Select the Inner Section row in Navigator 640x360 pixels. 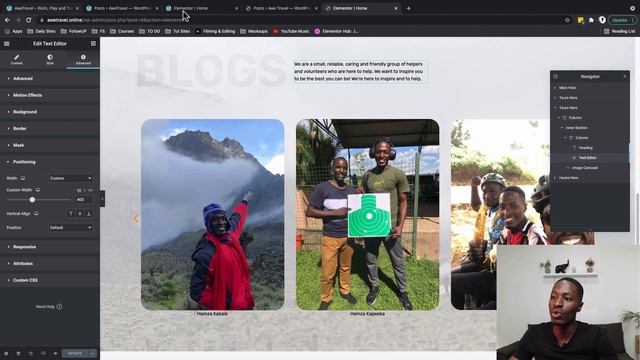point(590,128)
